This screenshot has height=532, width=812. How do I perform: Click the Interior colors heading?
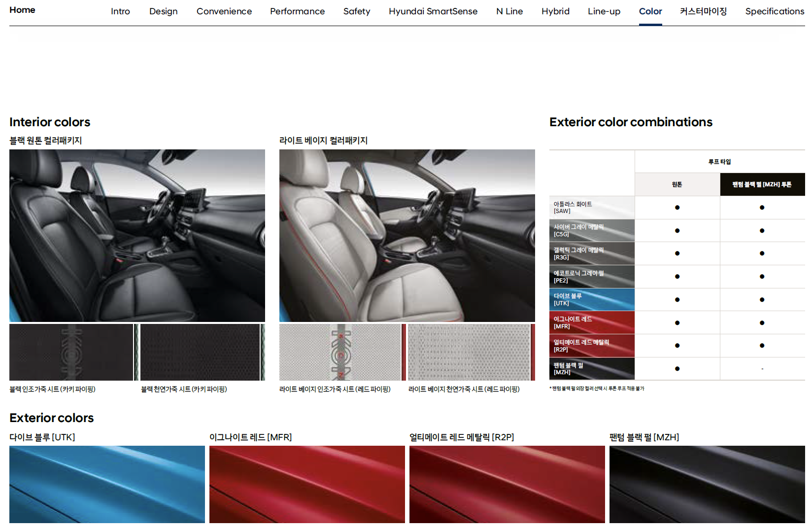pos(50,122)
